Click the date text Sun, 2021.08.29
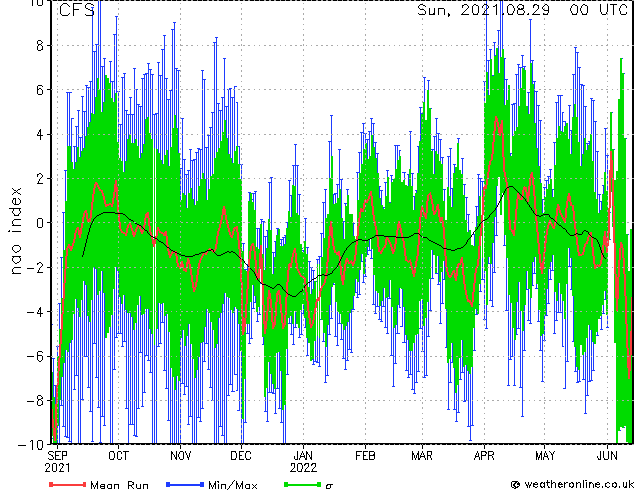 tap(484, 10)
